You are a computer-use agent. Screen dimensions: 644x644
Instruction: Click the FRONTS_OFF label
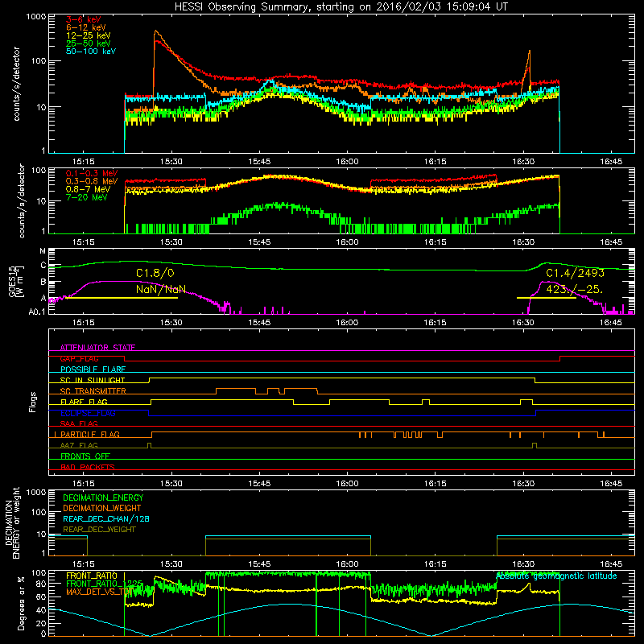[x=85, y=456]
